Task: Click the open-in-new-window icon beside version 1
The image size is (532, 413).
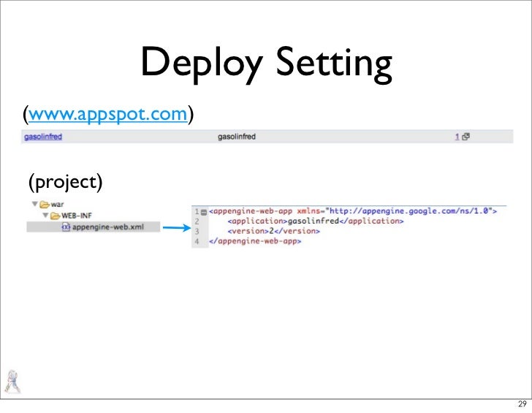Action: pyautogui.click(x=465, y=137)
